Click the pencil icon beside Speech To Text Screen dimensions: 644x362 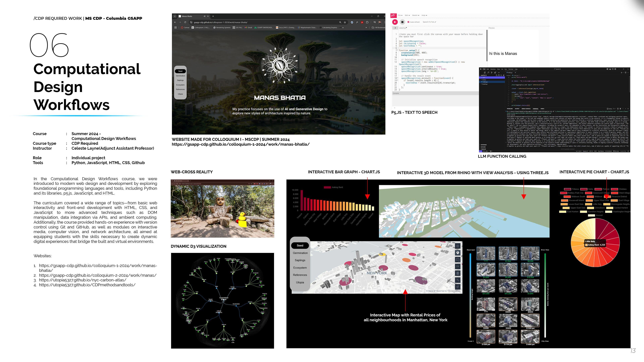[x=436, y=22]
